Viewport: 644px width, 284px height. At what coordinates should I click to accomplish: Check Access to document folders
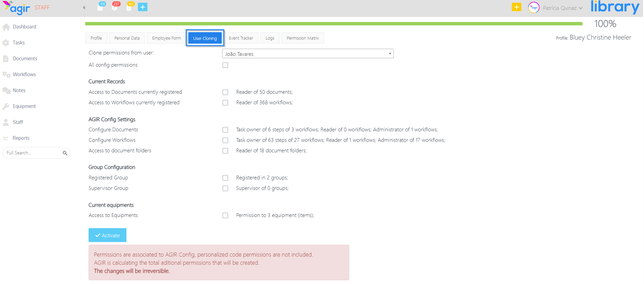pyautogui.click(x=225, y=151)
